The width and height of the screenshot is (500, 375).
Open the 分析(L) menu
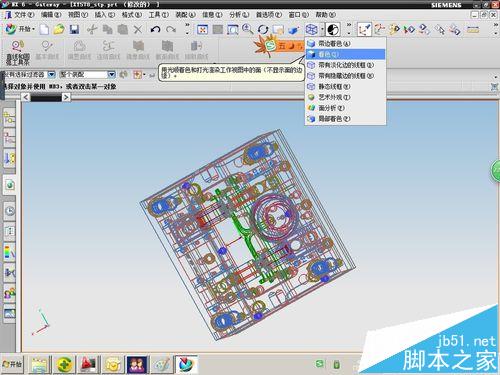click(239, 15)
